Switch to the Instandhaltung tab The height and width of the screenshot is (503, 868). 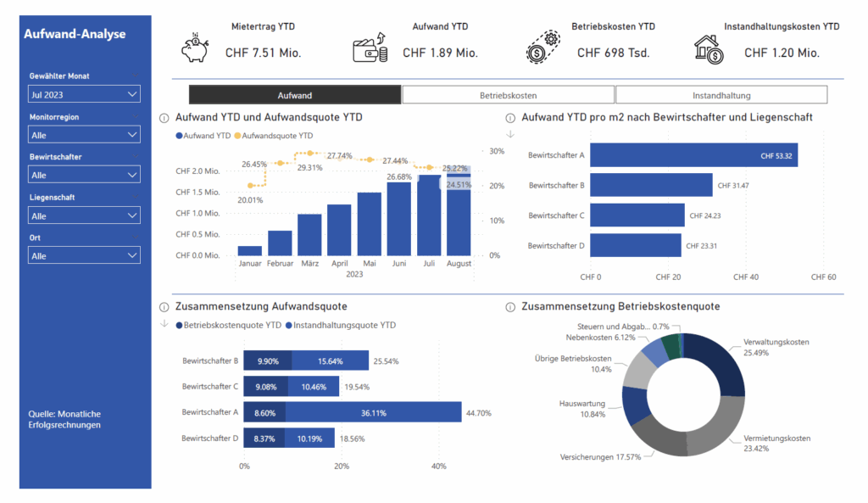click(721, 95)
